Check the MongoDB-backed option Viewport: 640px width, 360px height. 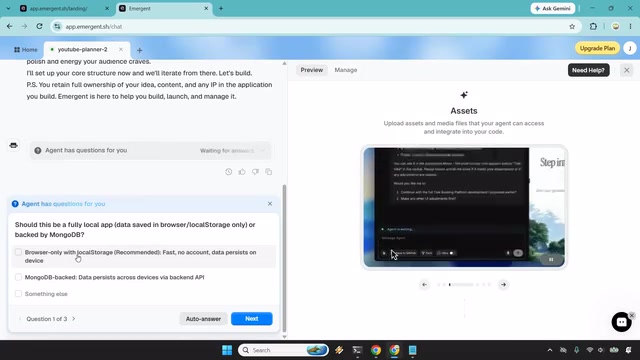[x=18, y=277]
